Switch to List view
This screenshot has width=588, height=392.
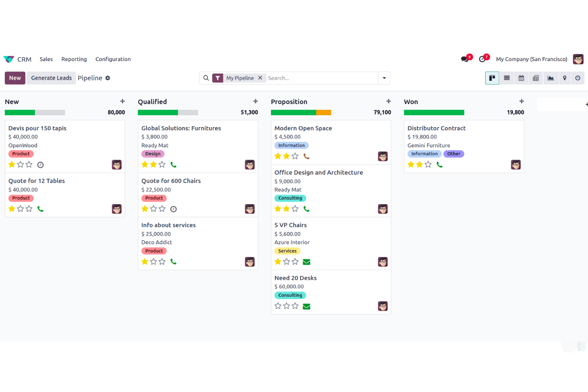point(507,78)
